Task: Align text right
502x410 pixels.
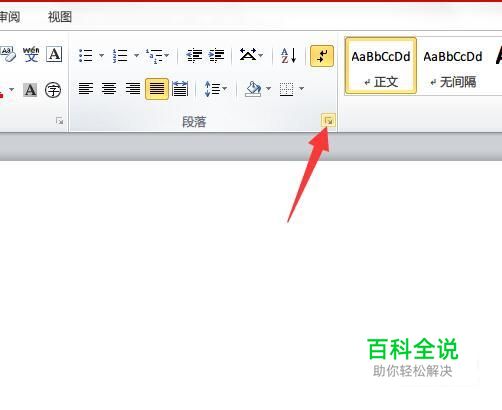Action: [x=133, y=89]
